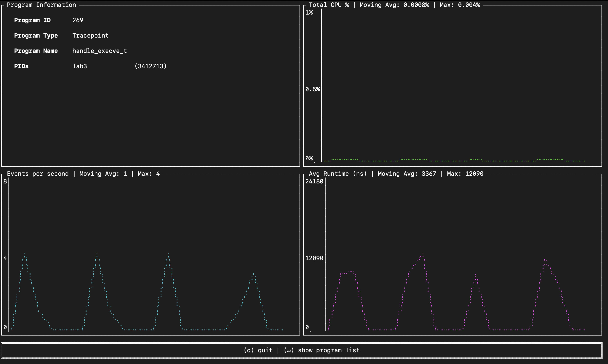
Task: Click the lab3 process name
Action: (x=79, y=66)
